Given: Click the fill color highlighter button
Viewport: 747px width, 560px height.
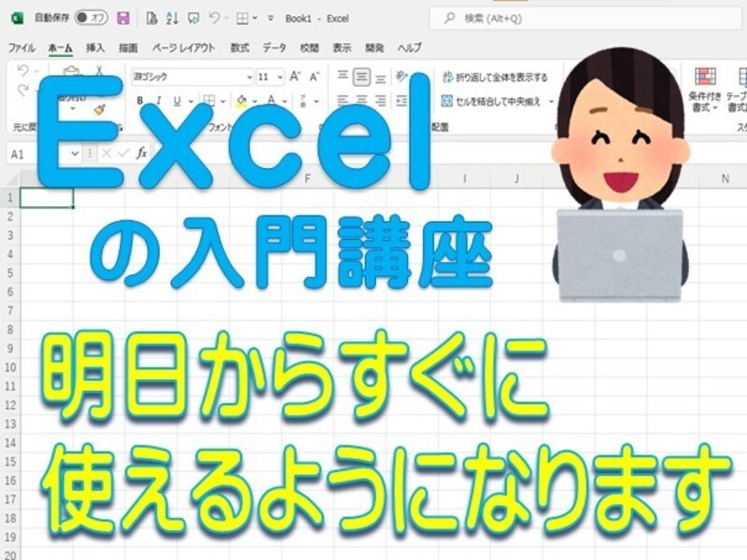Looking at the screenshot, I should tap(241, 101).
